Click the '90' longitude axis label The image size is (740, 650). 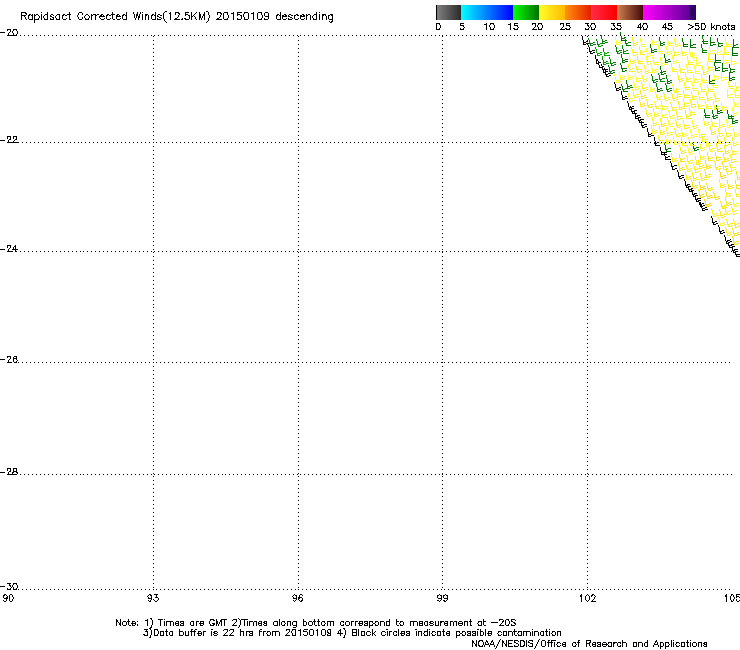(x=8, y=598)
